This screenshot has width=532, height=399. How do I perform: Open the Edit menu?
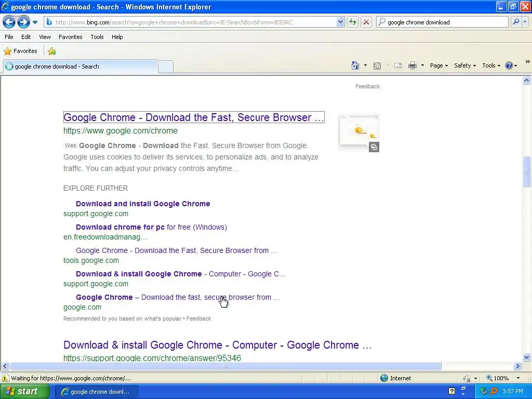[26, 37]
